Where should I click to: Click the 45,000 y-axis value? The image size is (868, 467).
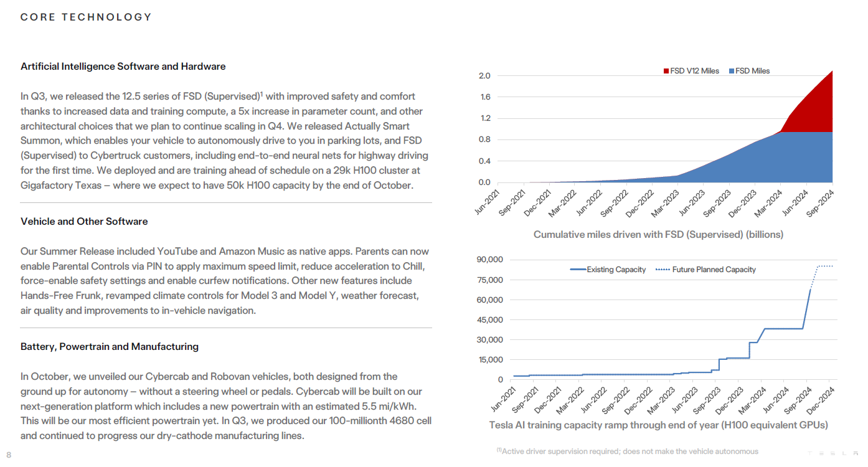(x=489, y=319)
